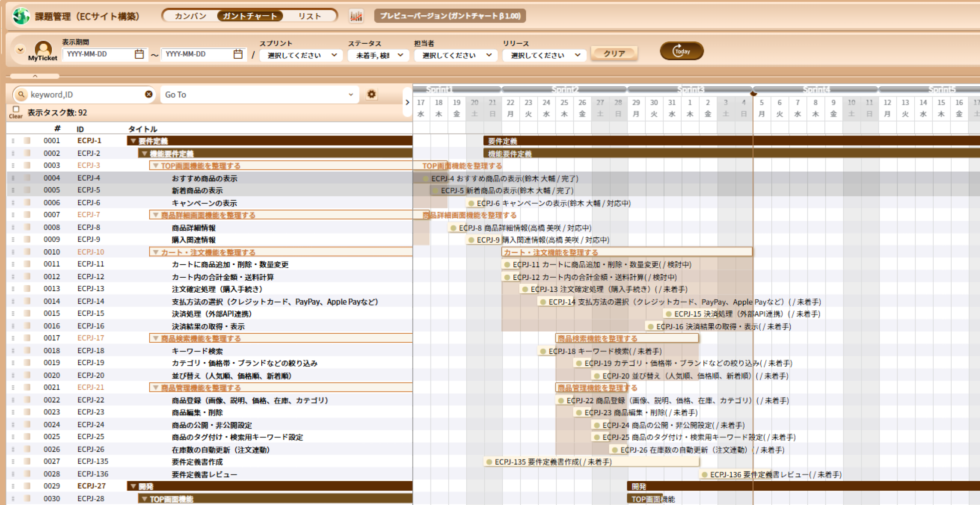Toggle the checkbox on row 0001 ECPJ-1
Image resolution: width=980 pixels, height=505 pixels.
pos(27,140)
